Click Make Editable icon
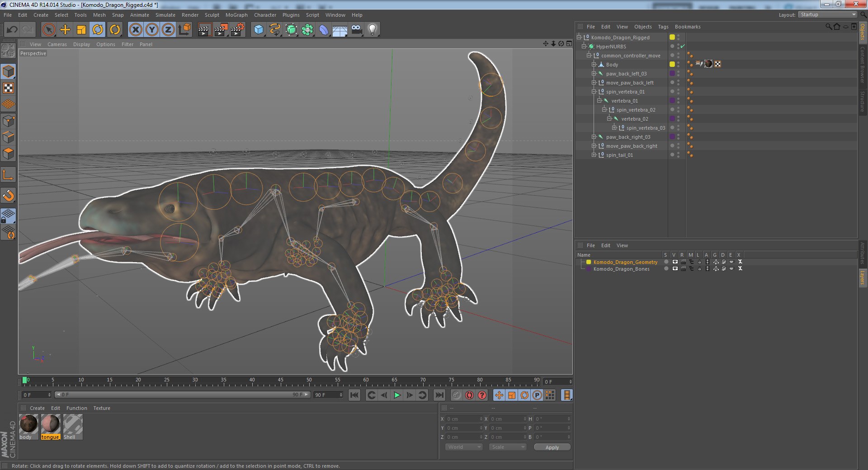The image size is (868, 470). 8,51
